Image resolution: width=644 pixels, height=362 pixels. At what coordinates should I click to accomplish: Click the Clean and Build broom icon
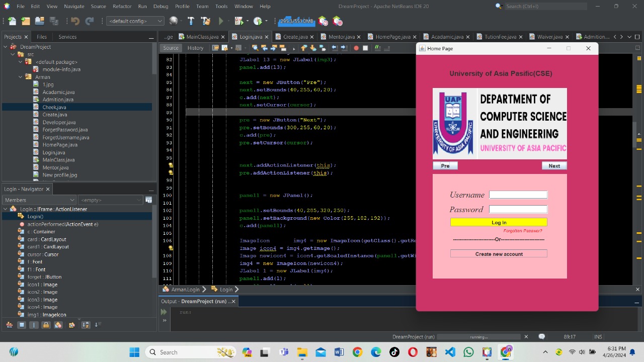(205, 21)
